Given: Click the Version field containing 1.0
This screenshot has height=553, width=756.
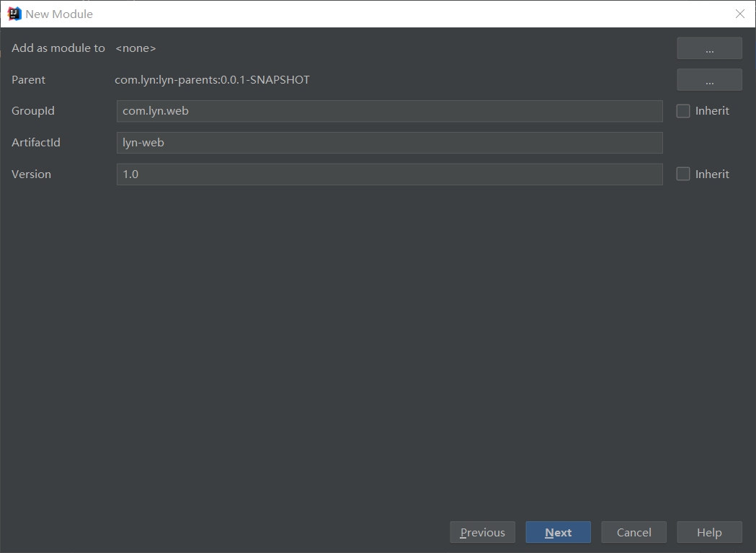Looking at the screenshot, I should pyautogui.click(x=390, y=174).
